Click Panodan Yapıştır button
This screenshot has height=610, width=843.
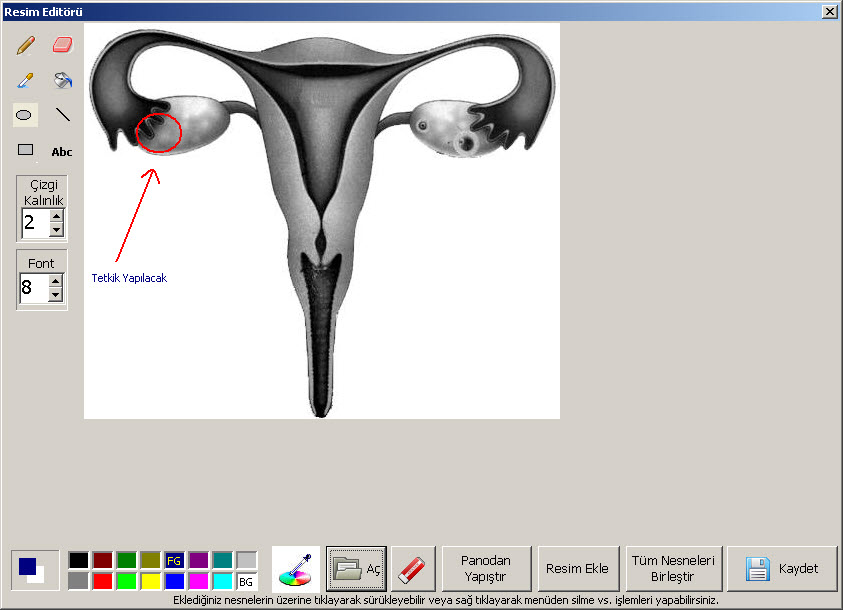coord(486,569)
